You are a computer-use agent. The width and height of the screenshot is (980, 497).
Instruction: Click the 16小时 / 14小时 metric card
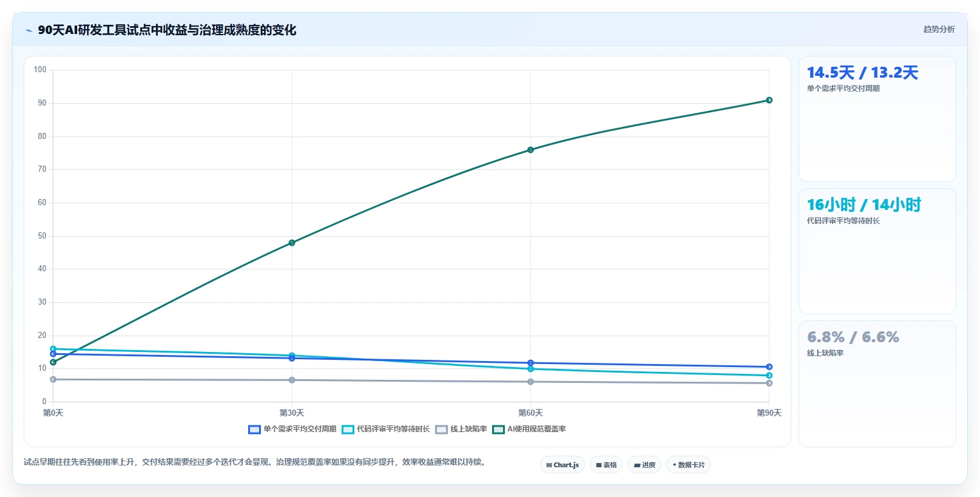pyautogui.click(x=877, y=251)
